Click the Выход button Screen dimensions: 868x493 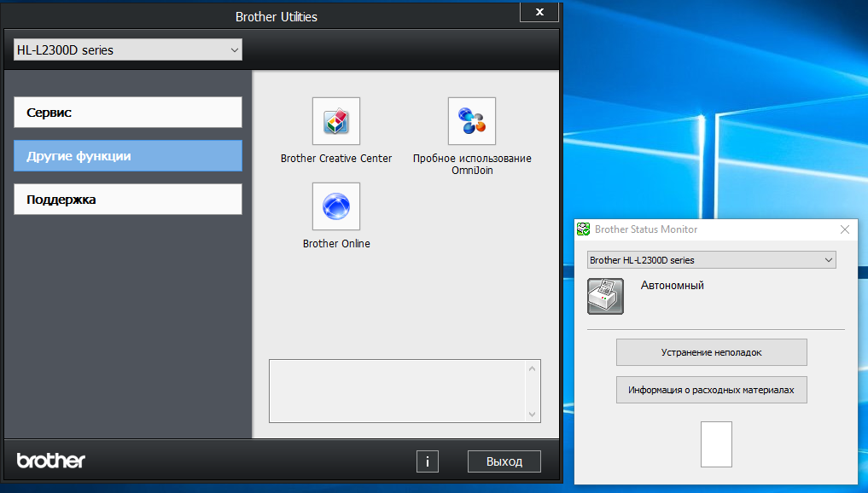coord(504,461)
